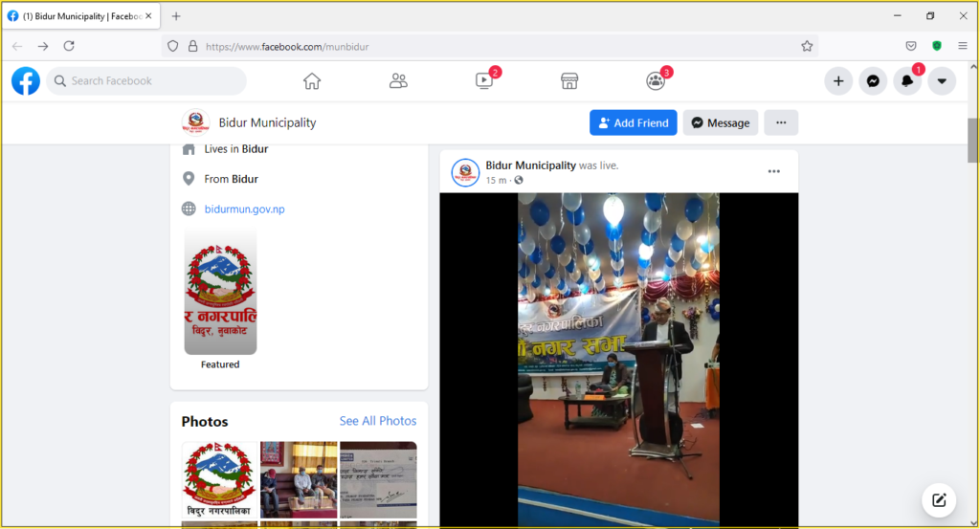This screenshot has width=980, height=529.
Task: Expand the Account dropdown arrow
Action: 942,81
